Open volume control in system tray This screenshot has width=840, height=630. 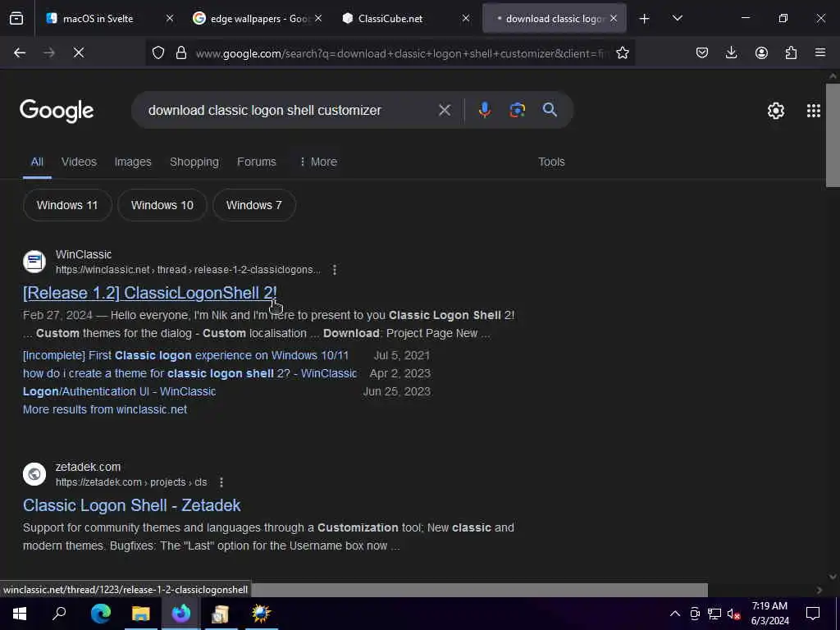[x=733, y=614]
